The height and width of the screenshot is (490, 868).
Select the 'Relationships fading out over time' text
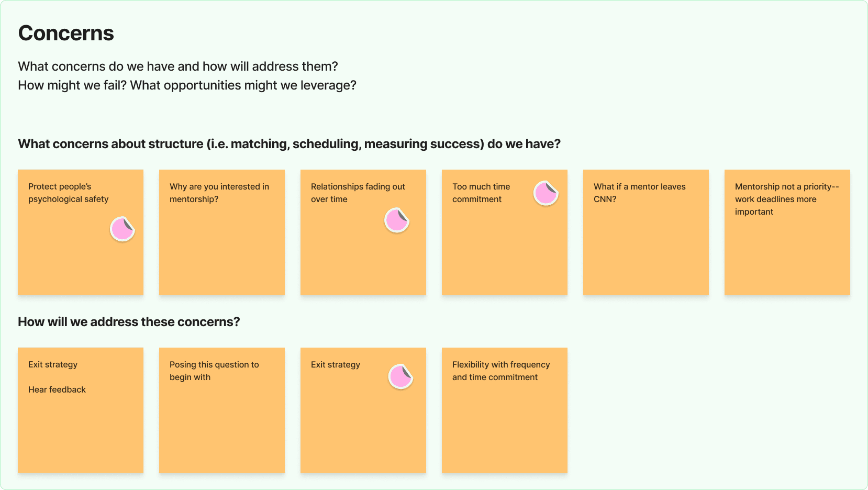(358, 193)
